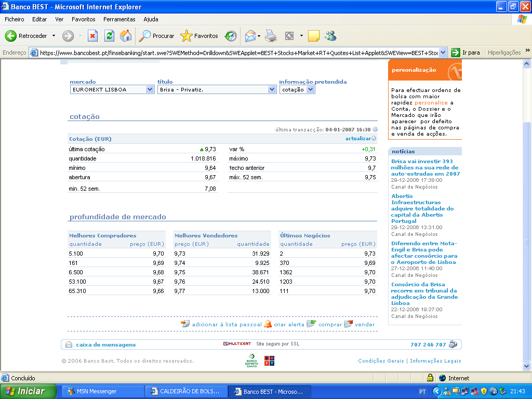Click the Condições Gerais footer link

pyautogui.click(x=381, y=361)
